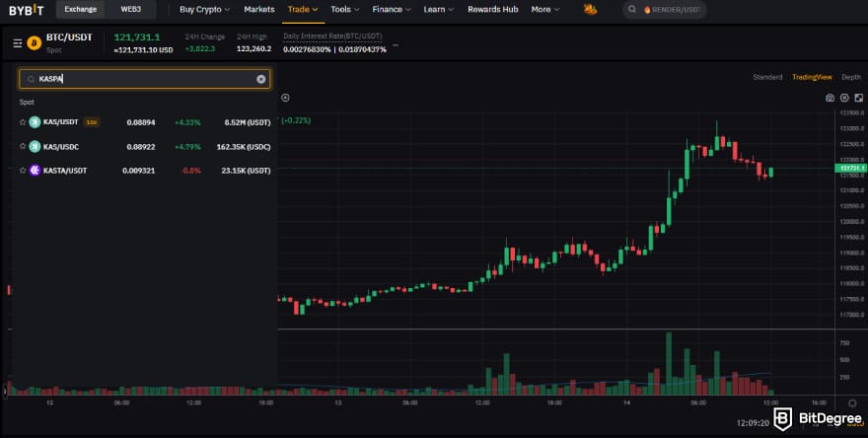
Task: Switch chart to Depth view
Action: pyautogui.click(x=851, y=77)
